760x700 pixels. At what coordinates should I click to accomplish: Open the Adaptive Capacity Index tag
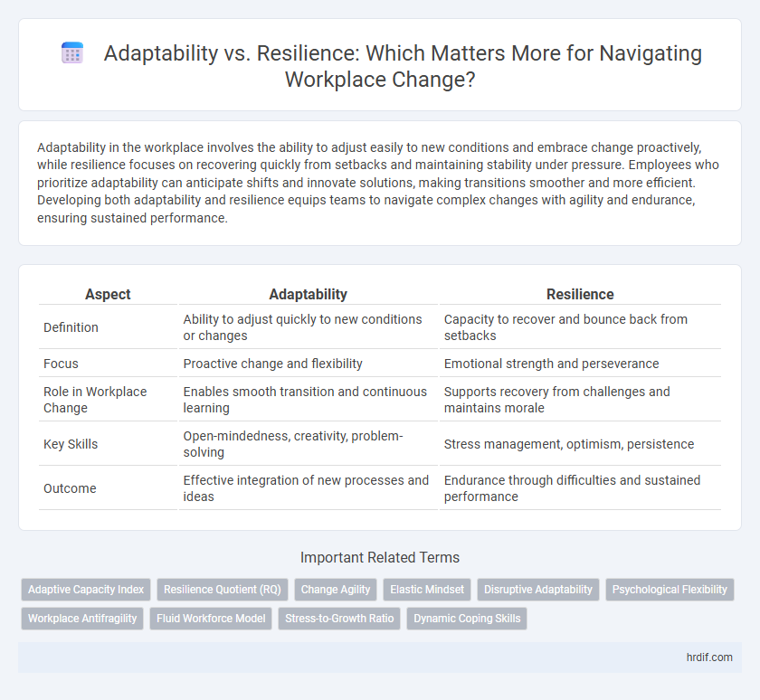[86, 590]
